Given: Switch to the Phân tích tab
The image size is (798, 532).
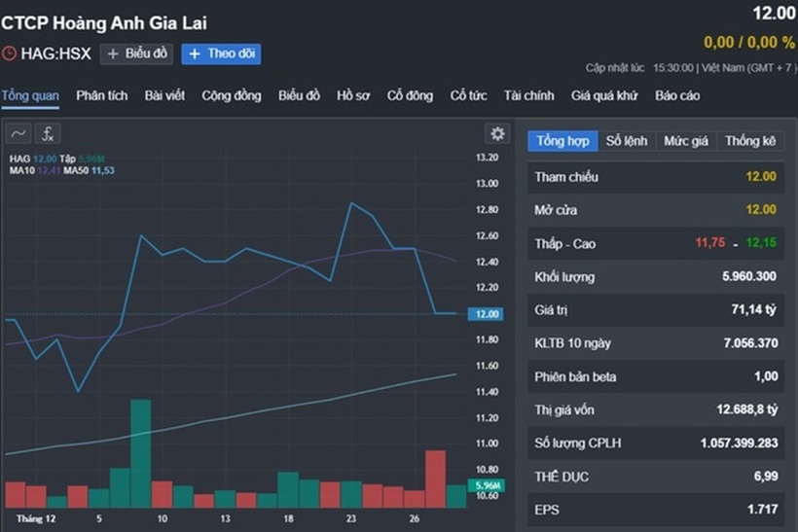Looking at the screenshot, I should [101, 95].
